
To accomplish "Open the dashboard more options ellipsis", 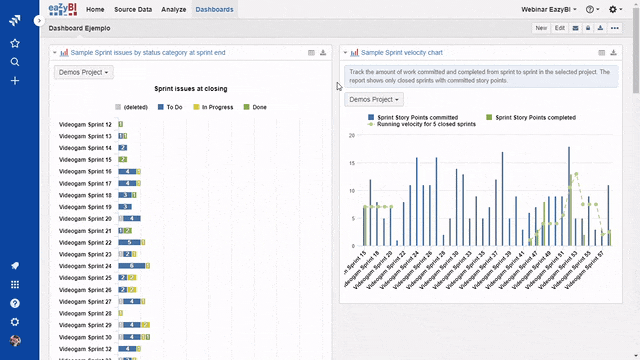I will coord(615,28).
